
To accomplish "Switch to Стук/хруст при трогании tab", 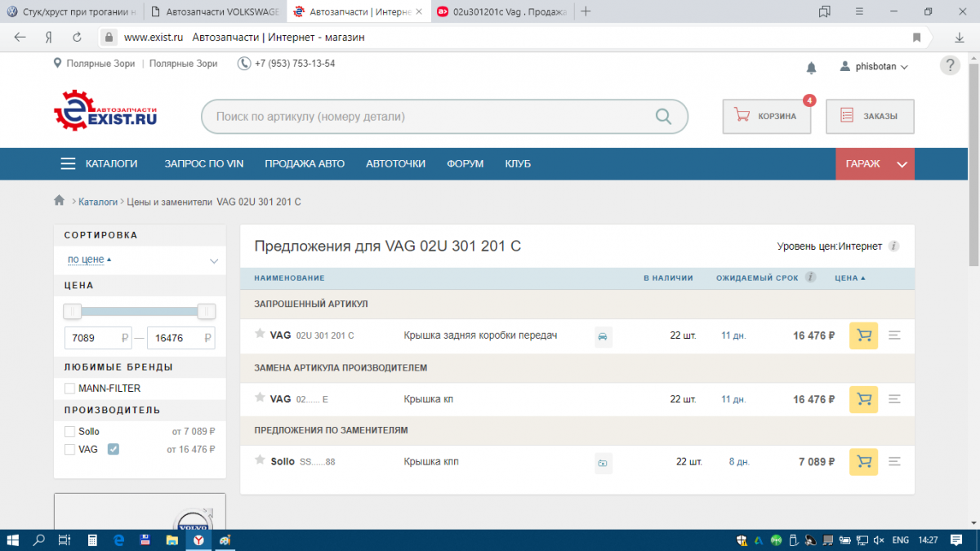I will pos(71,11).
